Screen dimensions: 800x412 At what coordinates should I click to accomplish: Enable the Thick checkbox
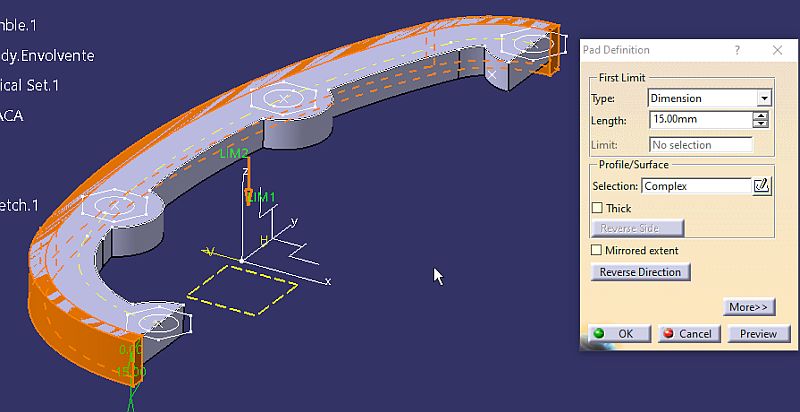(x=598, y=208)
